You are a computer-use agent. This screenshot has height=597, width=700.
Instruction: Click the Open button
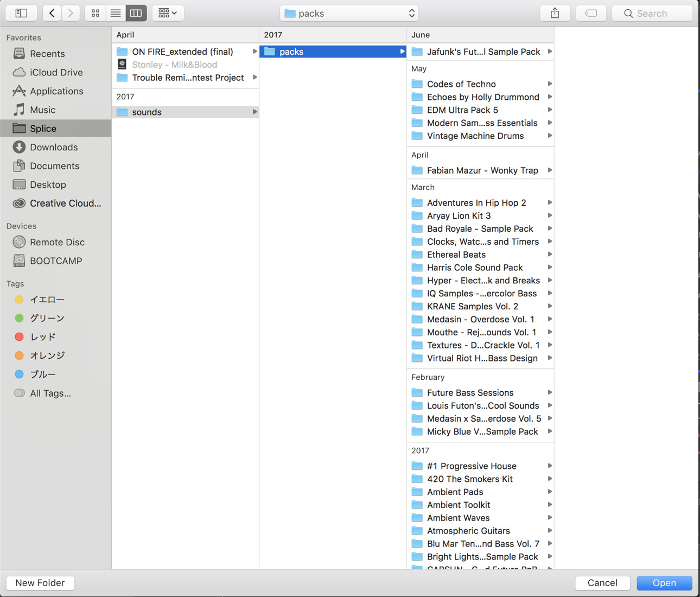point(664,583)
